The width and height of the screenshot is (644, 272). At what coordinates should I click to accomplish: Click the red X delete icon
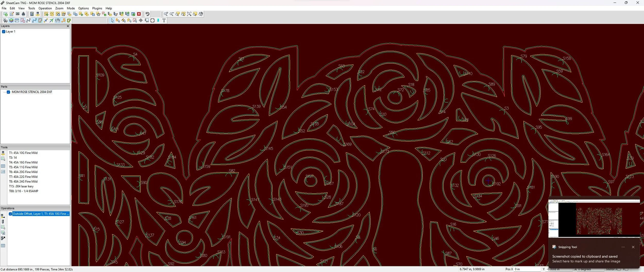(x=139, y=14)
